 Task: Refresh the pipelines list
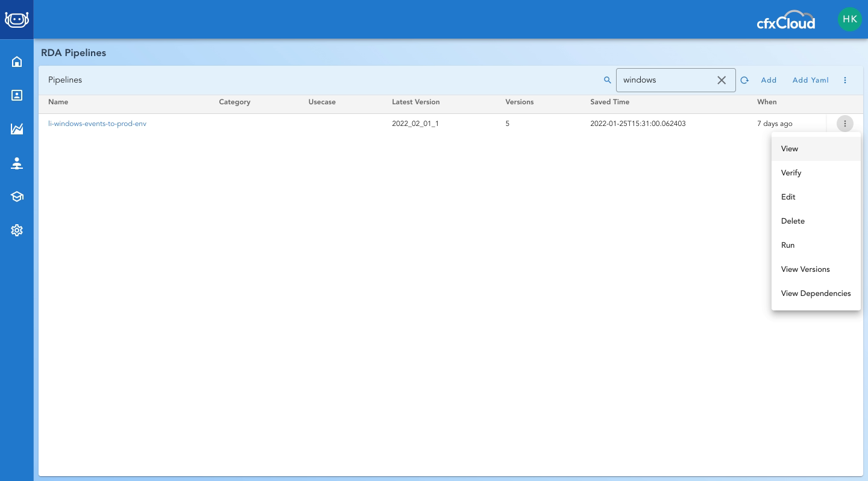[x=744, y=80]
